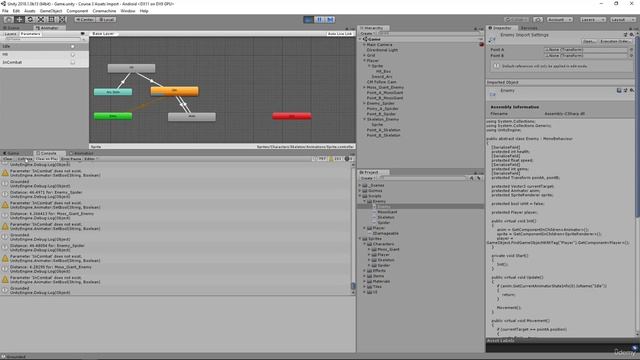Screen dimensions: 640x360
Task: Select the Move tool in toolbar
Action: 19,19
